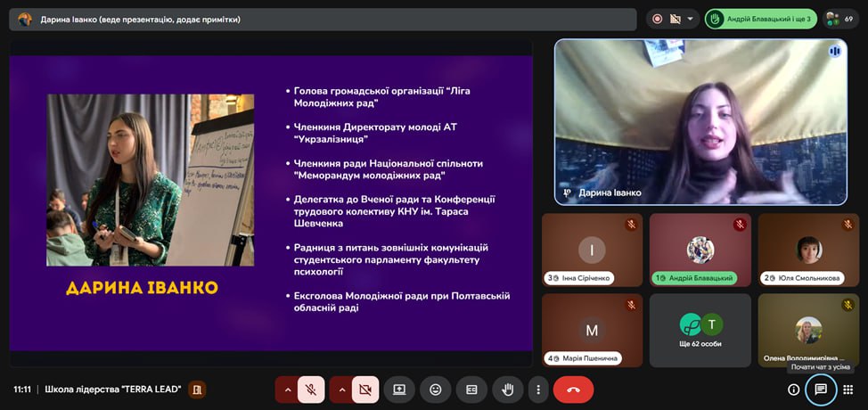The image size is (868, 410).
Task: Raise hand using the hand icon
Action: pyautogui.click(x=508, y=389)
